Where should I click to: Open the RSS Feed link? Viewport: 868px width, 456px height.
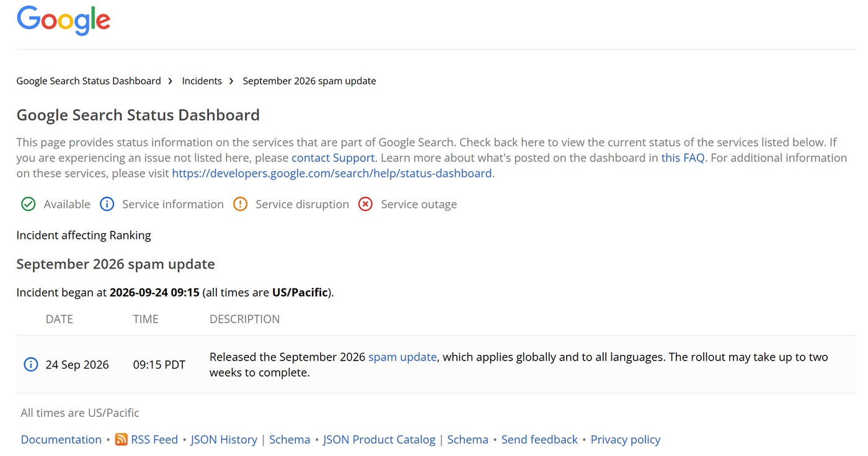154,439
